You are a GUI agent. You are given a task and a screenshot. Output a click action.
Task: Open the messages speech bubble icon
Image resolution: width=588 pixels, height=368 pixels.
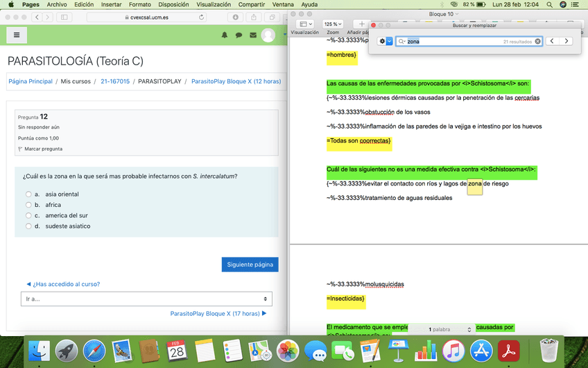click(x=239, y=35)
